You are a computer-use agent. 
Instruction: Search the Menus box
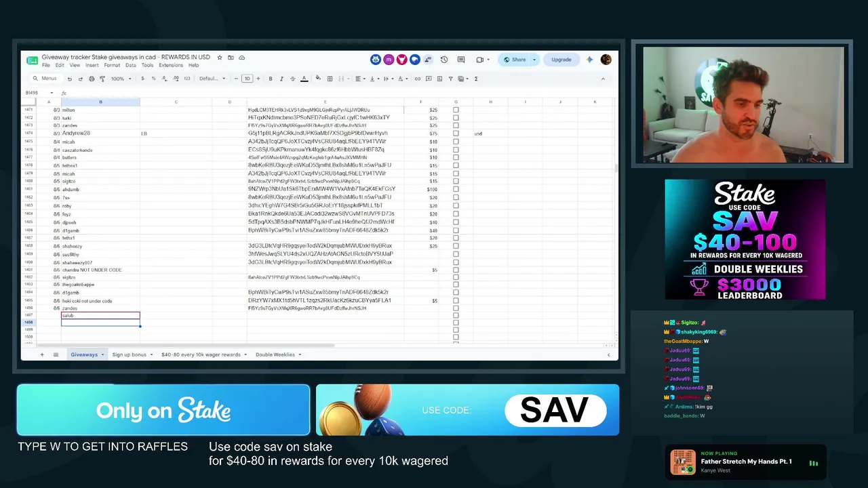[45, 79]
